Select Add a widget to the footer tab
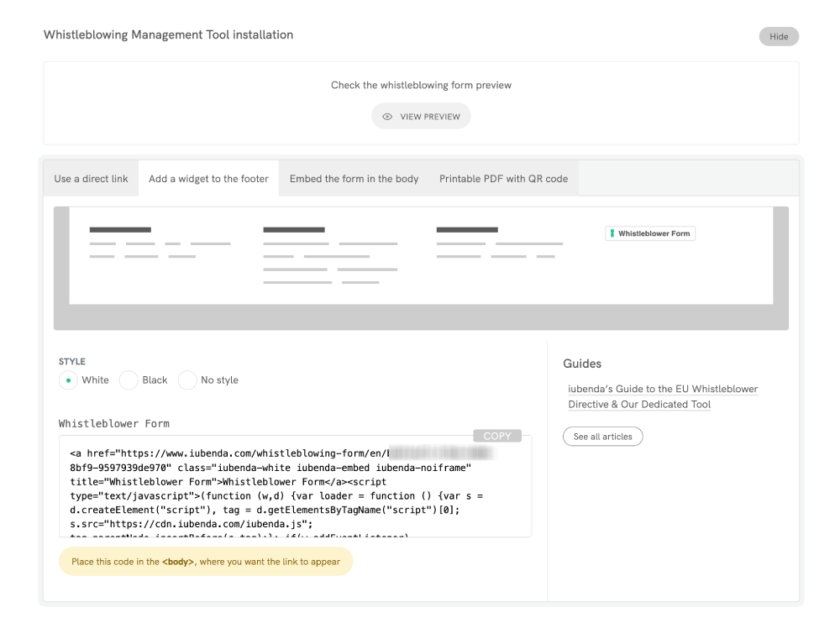The height and width of the screenshot is (623, 840). 208,179
